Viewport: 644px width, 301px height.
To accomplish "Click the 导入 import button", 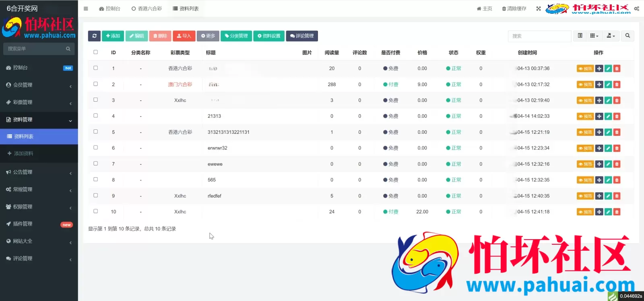I will pos(184,36).
